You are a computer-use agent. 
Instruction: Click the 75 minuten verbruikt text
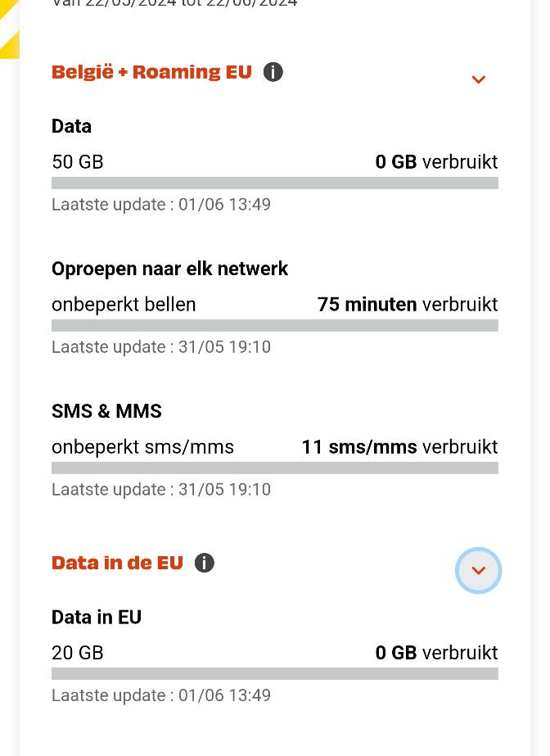408,305
